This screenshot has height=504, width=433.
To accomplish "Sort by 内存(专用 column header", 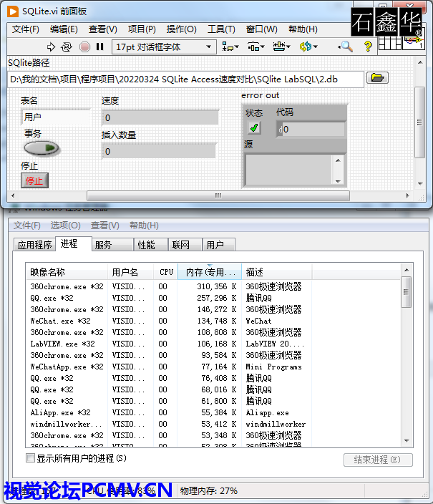I will click(209, 272).
